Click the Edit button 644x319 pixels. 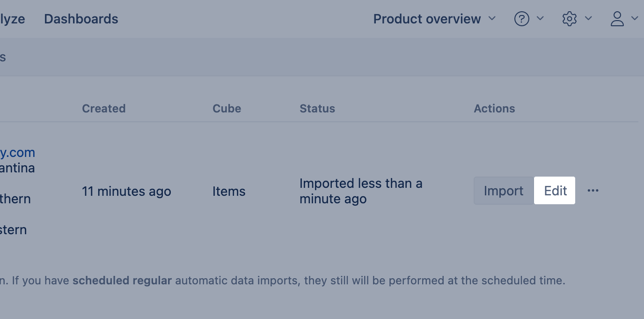555,191
